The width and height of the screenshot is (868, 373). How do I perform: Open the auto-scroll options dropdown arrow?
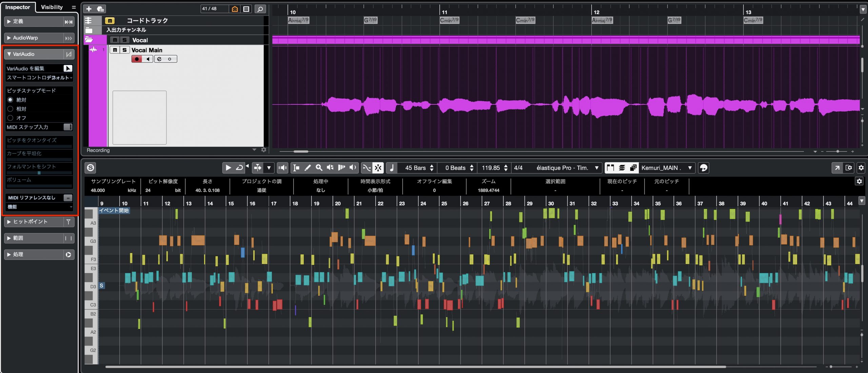point(269,168)
